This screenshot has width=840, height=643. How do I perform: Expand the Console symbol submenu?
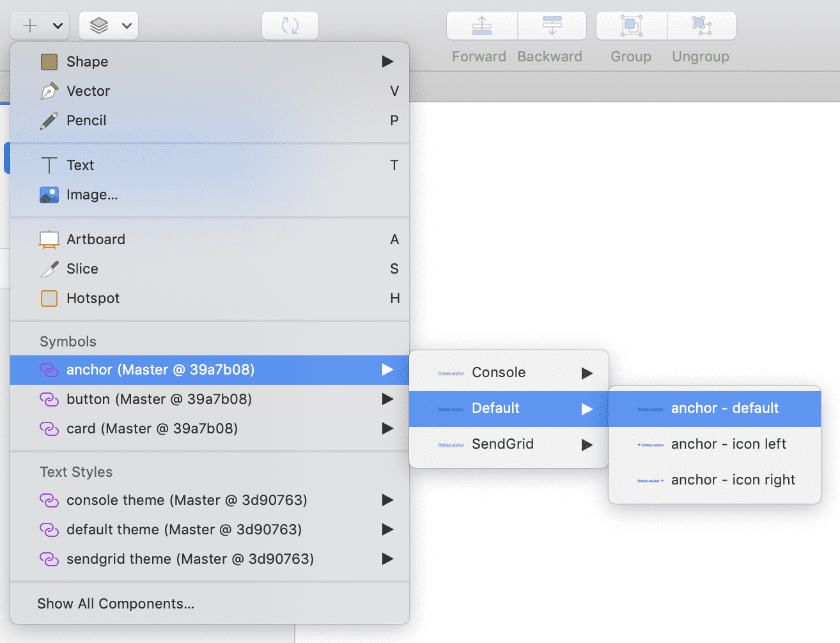pyautogui.click(x=499, y=372)
